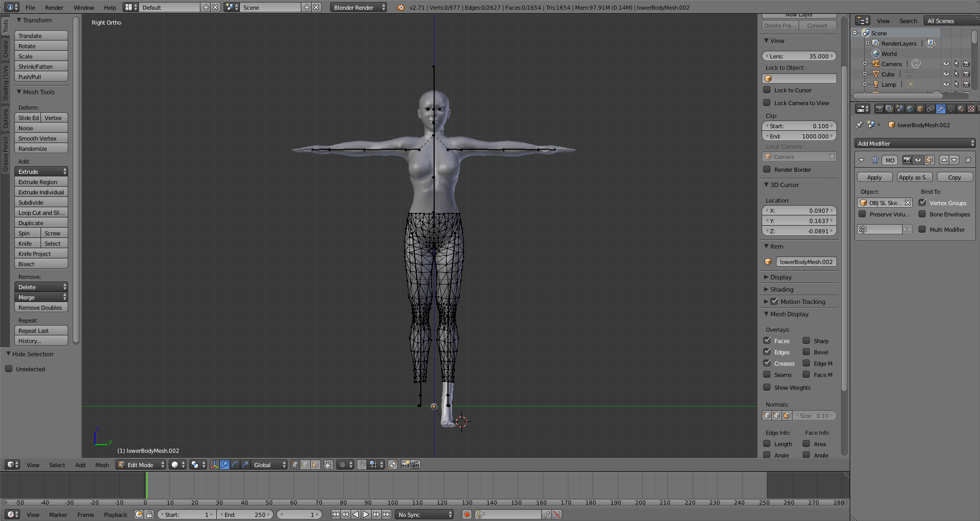The image size is (980, 521).
Task: Toggle Cube visibility eye icon
Action: click(x=946, y=74)
